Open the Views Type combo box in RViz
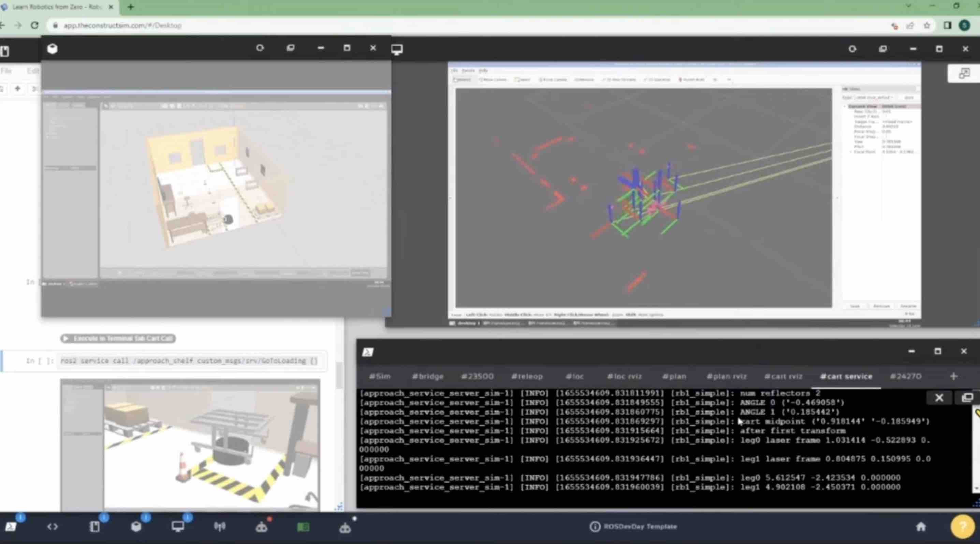This screenshot has height=544, width=980. coord(874,98)
